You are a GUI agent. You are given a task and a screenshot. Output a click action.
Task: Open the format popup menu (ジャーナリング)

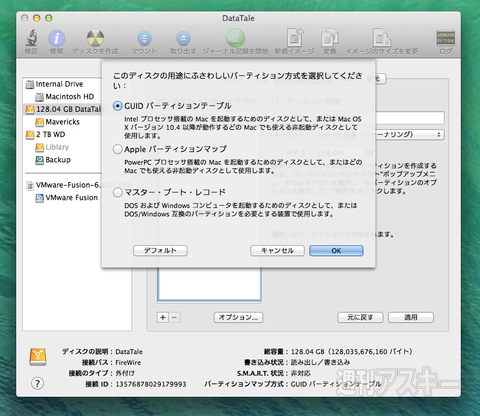coord(410,135)
